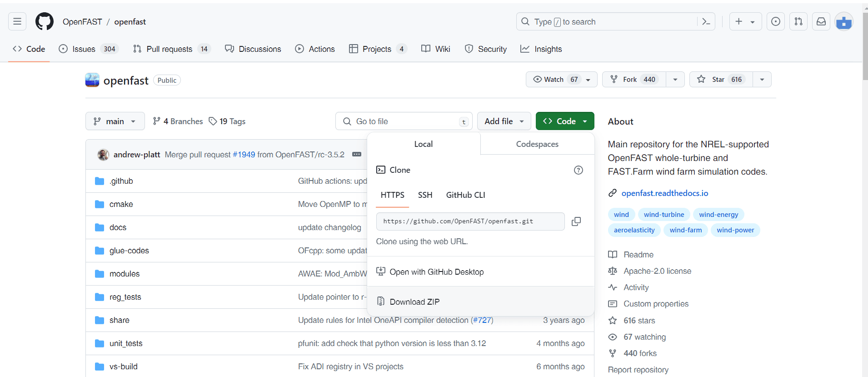868x377 pixels.
Task: Focus the Go to file search field
Action: pyautogui.click(x=404, y=121)
